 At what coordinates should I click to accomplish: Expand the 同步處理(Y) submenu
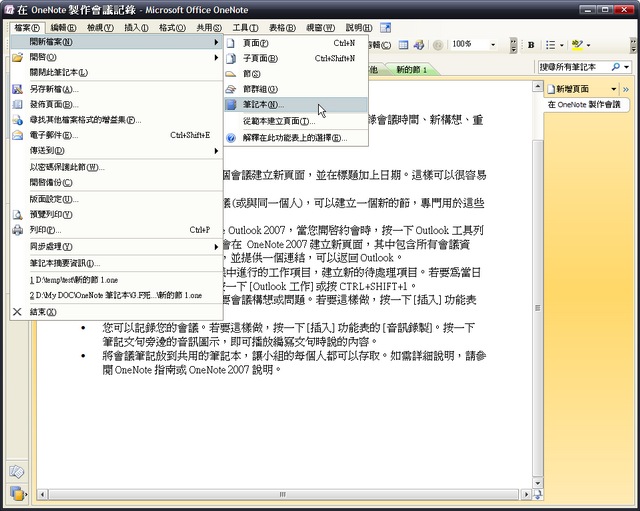point(216,247)
